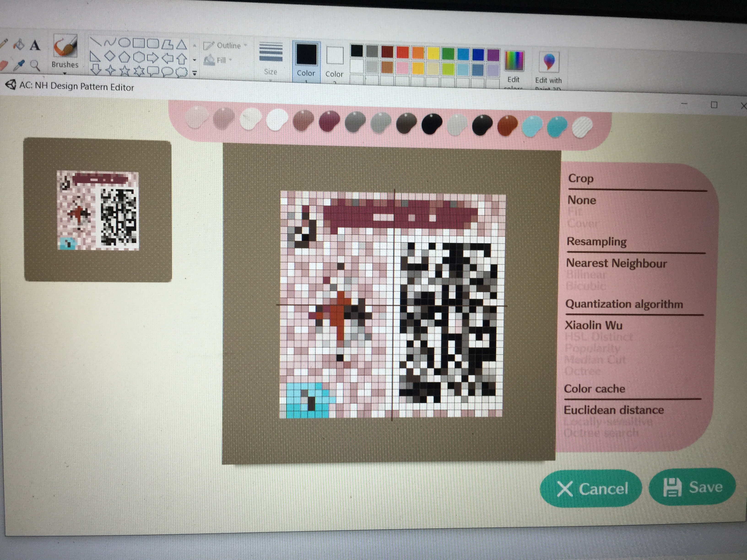Viewport: 747px width, 560px height.
Task: Choose the Up arrow shape
Action: click(x=182, y=58)
